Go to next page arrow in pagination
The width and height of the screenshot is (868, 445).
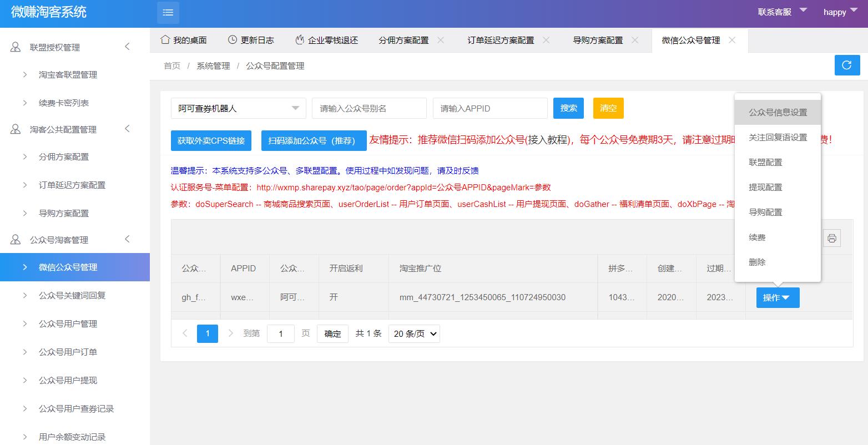point(231,333)
